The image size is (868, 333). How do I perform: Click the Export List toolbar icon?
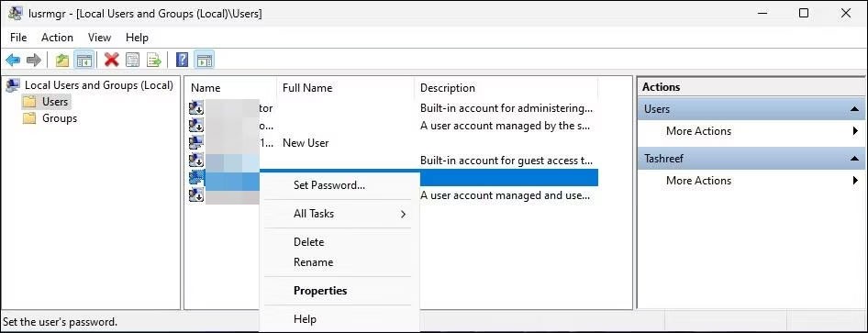(153, 60)
